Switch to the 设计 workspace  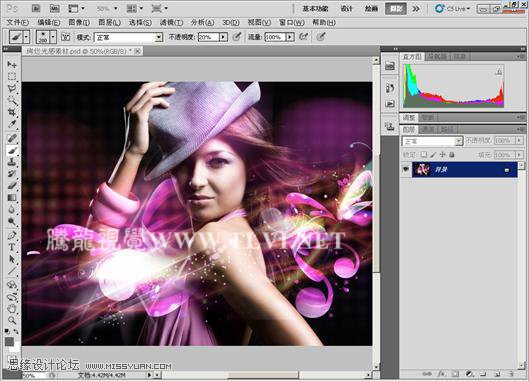pyautogui.click(x=346, y=9)
